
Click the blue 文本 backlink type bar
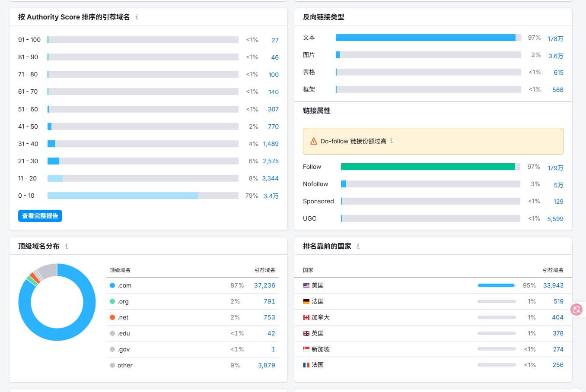(x=426, y=38)
